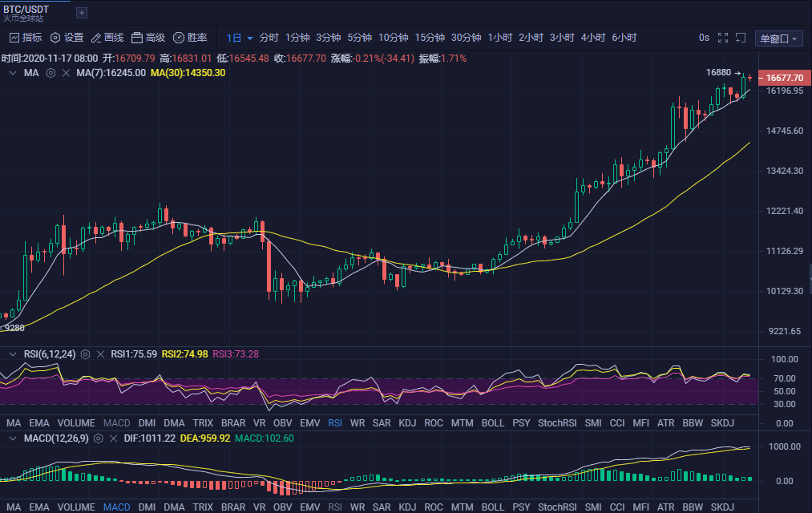This screenshot has width=812, height=513.
Task: Open MA indicator settings gear
Action: (x=50, y=73)
